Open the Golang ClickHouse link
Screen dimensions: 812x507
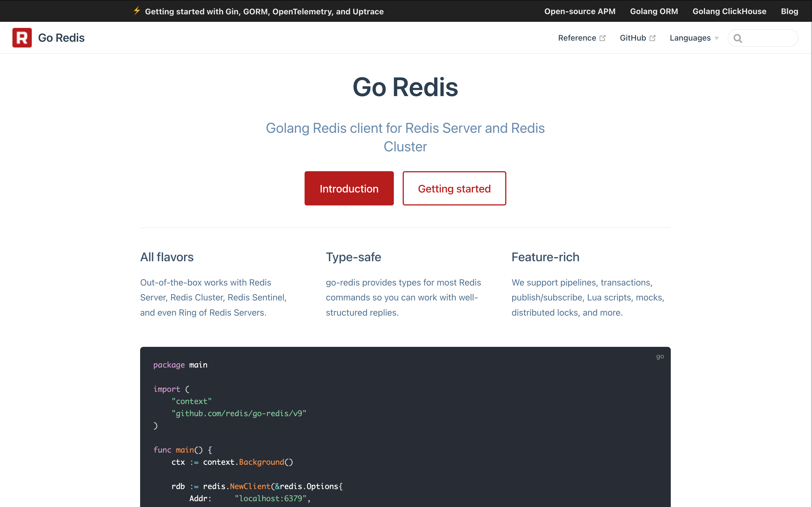pyautogui.click(x=729, y=11)
